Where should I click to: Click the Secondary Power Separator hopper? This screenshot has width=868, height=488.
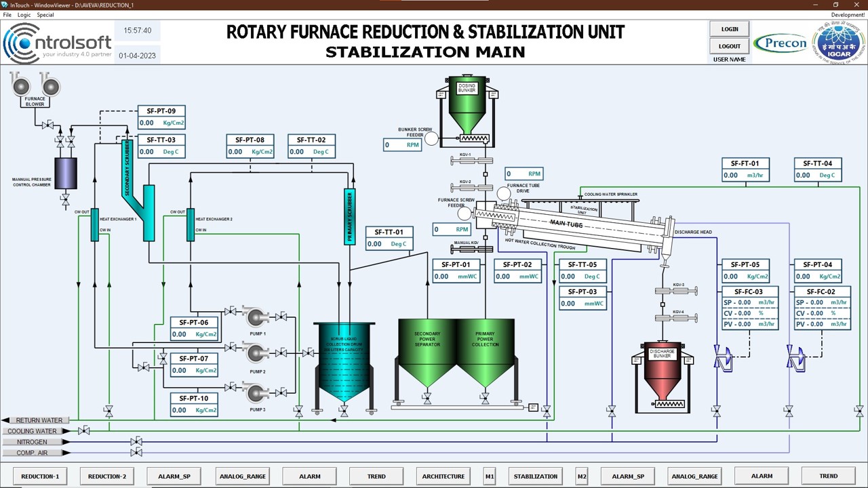click(x=427, y=354)
